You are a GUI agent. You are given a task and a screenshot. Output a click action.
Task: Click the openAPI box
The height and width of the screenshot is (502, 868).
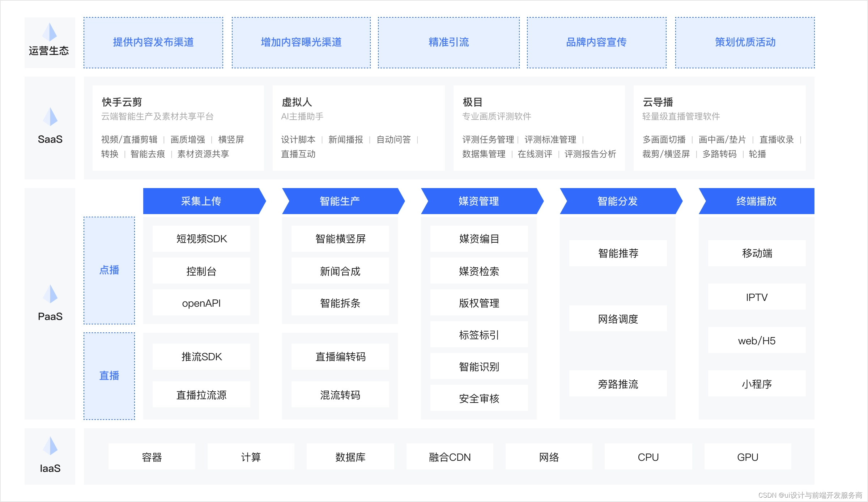(x=201, y=303)
